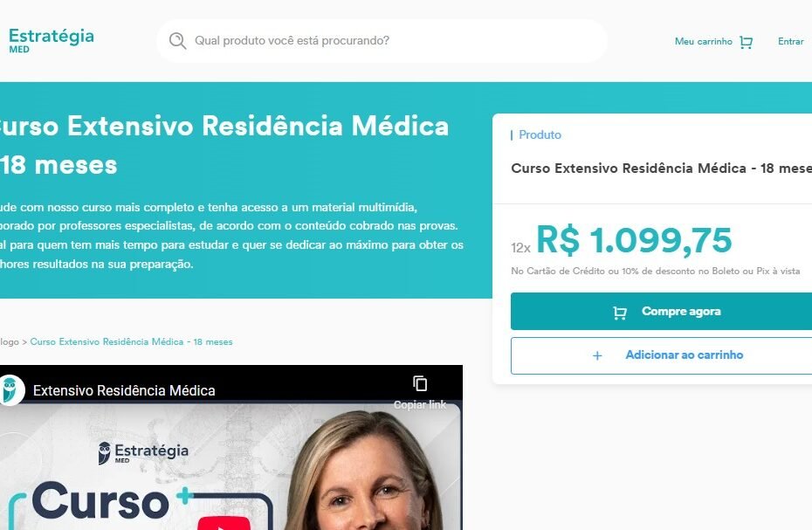Click the magnifying glass search icon
Viewport: 812px width, 530px height.
point(177,40)
